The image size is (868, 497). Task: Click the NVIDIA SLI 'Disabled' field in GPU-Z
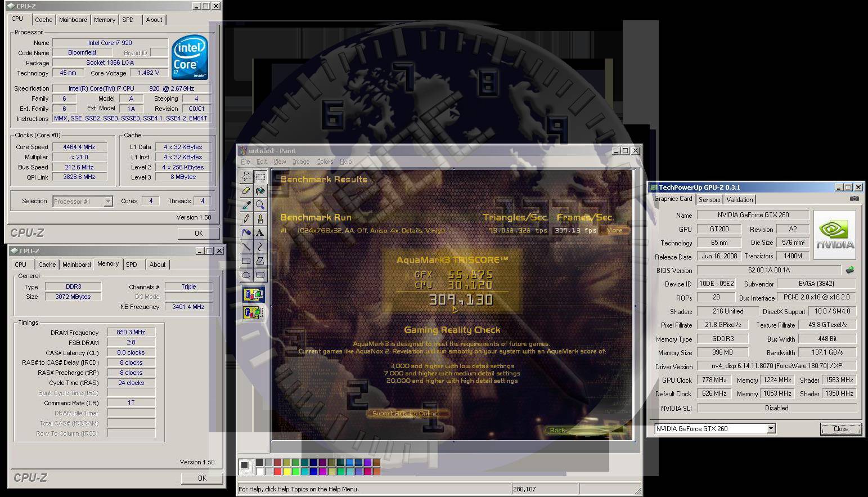coord(777,408)
